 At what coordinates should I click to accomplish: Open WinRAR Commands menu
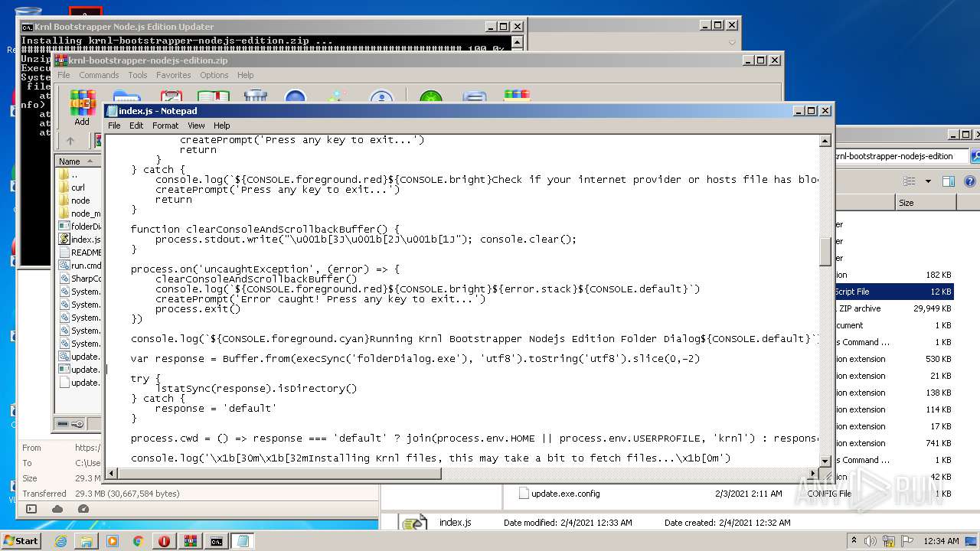coord(99,75)
